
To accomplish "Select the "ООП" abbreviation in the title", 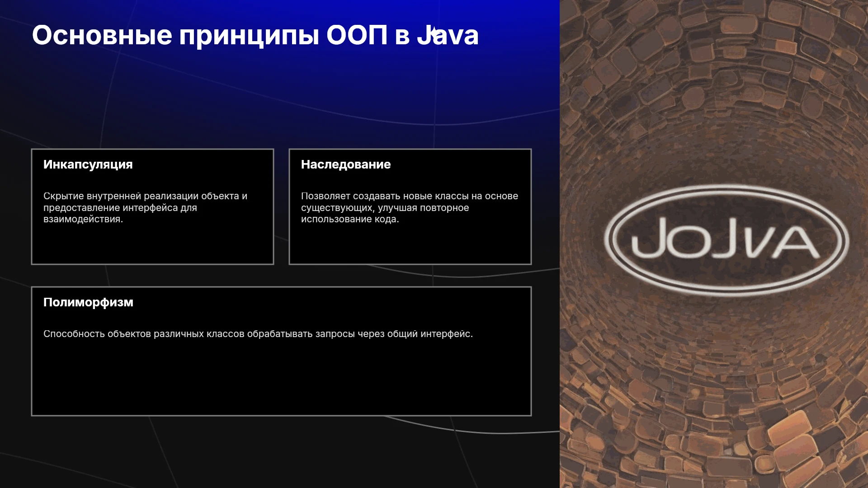I will (357, 35).
